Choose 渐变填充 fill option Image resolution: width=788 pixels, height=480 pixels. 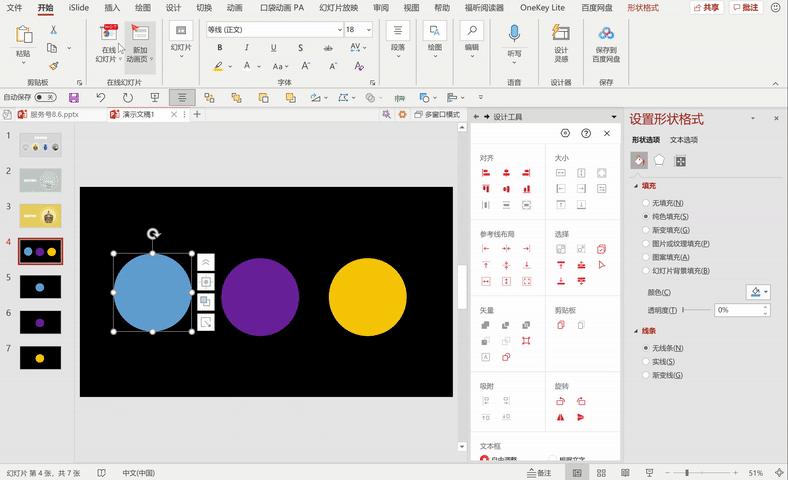coord(645,230)
